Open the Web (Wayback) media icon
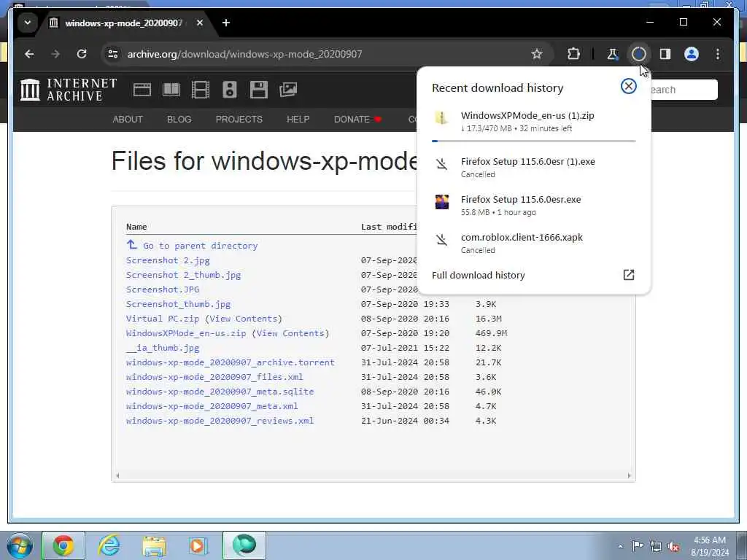The image size is (747, 560). click(142, 90)
